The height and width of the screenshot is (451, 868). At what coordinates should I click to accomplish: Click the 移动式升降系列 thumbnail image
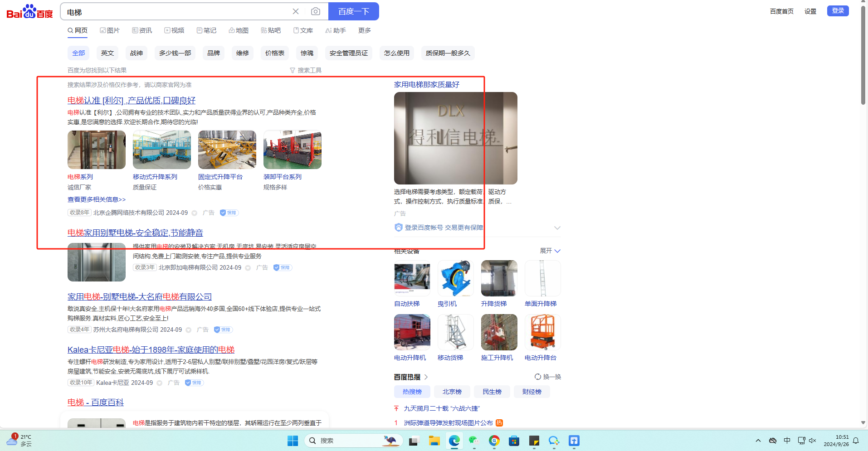[162, 150]
